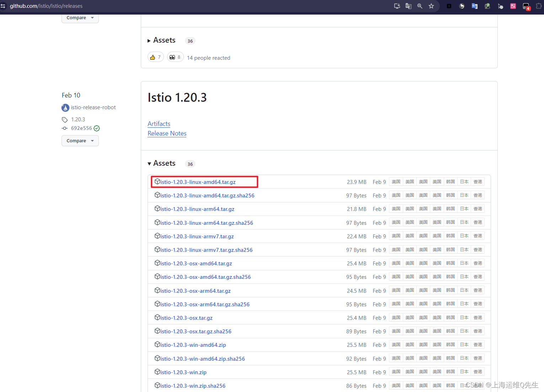Download istio-1.20.3-linux-amd64.tar.gz.sha256
This screenshot has height=392, width=544.
click(207, 196)
